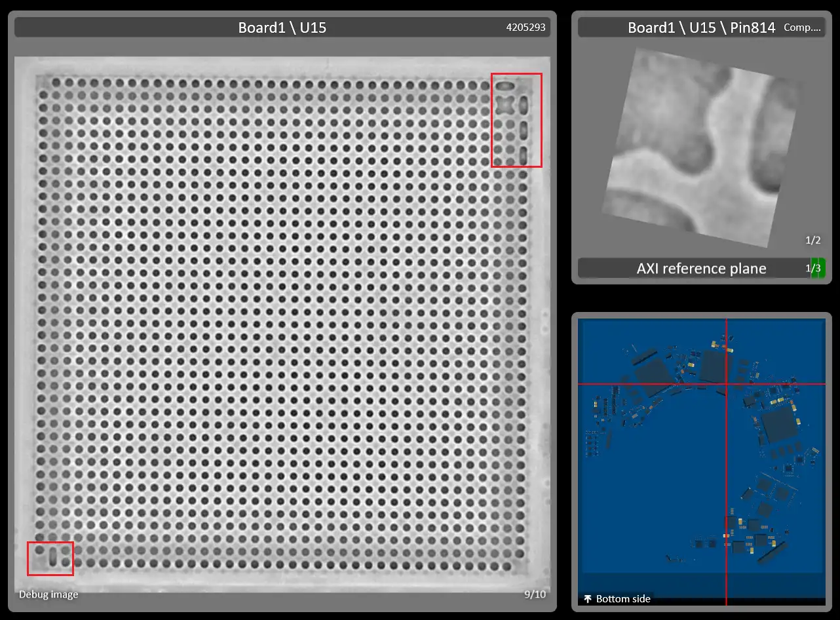The image size is (840, 620).
Task: Select the Board1 \ U15 panel title
Action: tap(282, 28)
